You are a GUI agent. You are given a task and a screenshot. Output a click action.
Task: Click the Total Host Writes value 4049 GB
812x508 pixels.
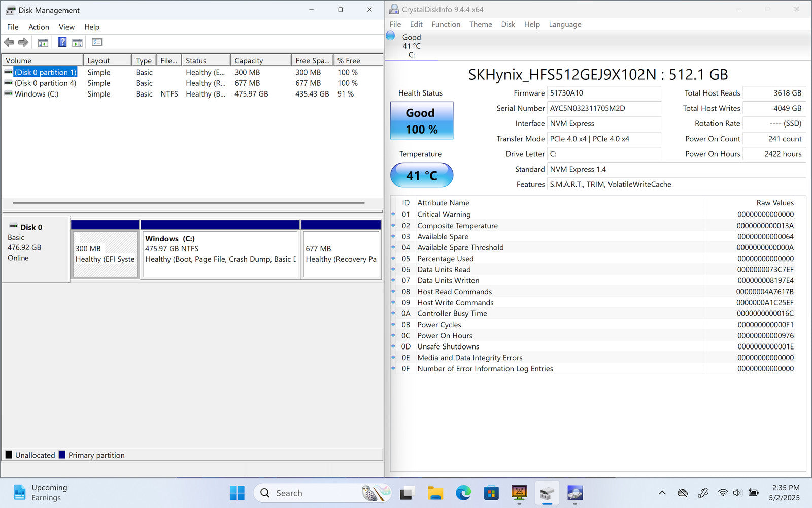[774, 108]
